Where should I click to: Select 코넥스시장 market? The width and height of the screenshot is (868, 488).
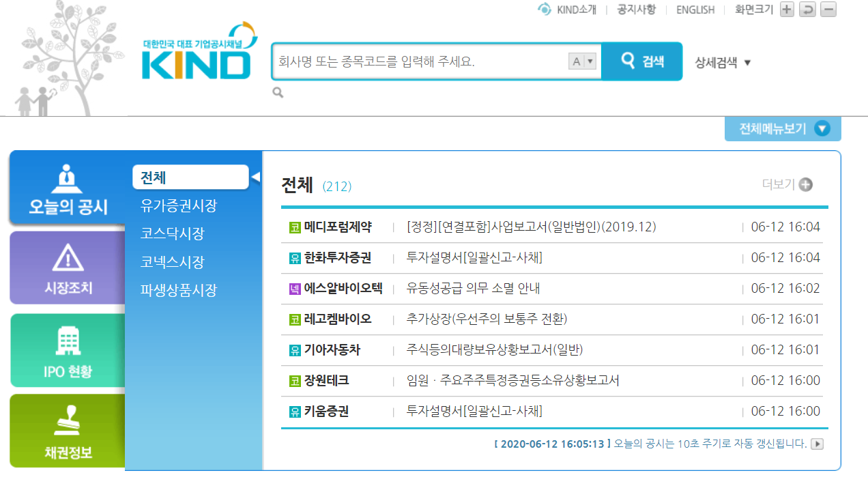click(172, 262)
